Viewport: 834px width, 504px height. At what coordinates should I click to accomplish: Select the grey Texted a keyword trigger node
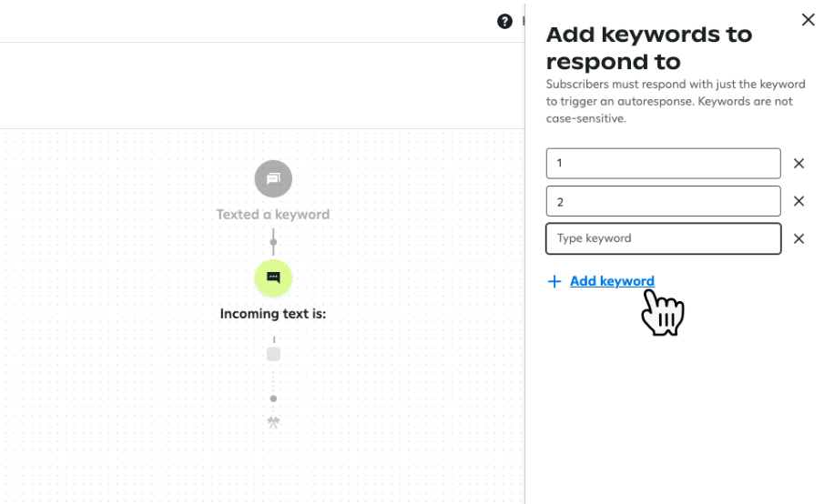click(273, 178)
